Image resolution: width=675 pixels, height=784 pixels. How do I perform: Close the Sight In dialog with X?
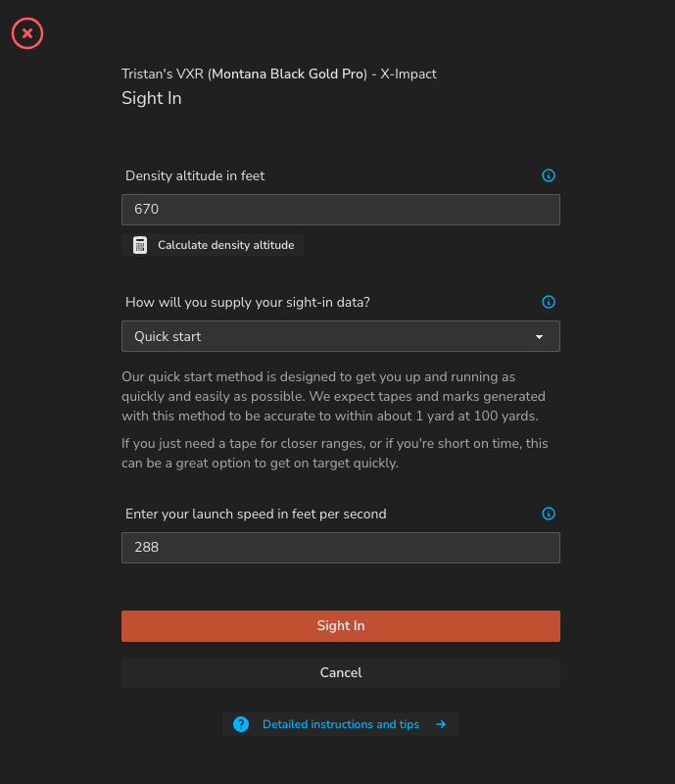click(x=27, y=33)
